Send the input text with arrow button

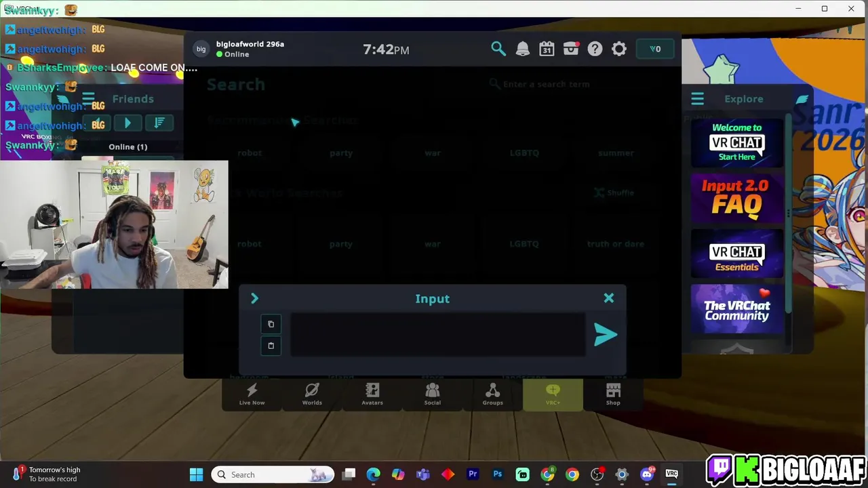click(605, 334)
